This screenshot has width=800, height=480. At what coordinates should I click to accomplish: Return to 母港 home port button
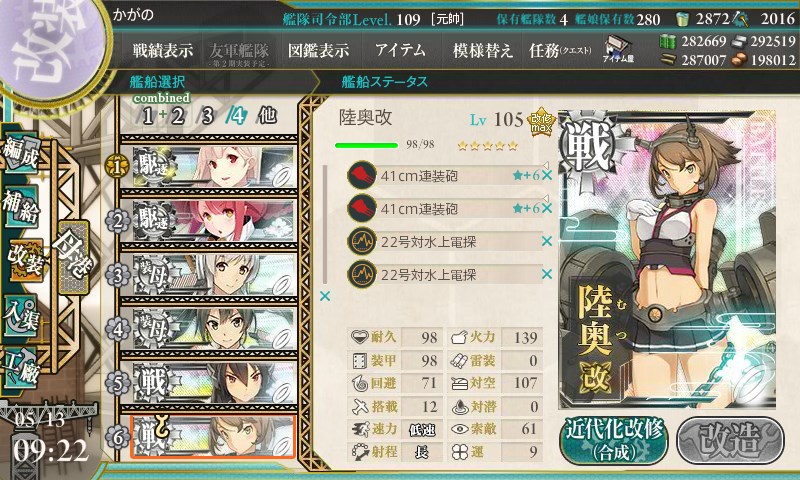[73, 256]
